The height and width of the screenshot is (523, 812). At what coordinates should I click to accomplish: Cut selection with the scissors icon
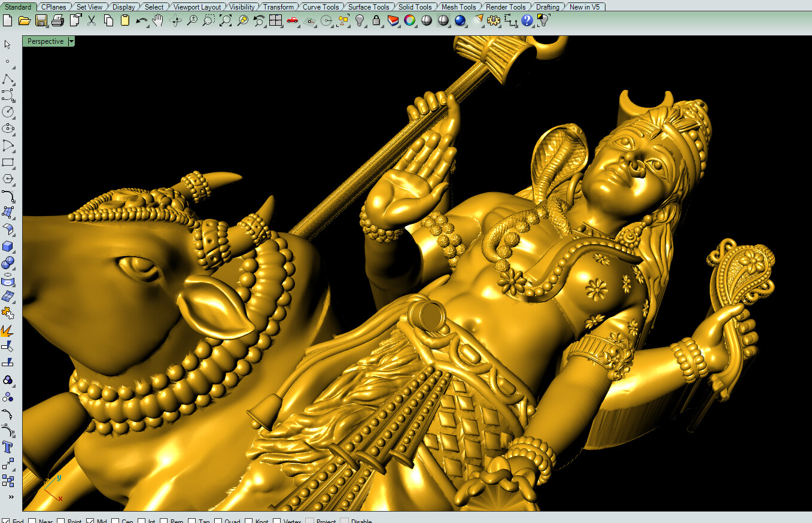pos(92,21)
